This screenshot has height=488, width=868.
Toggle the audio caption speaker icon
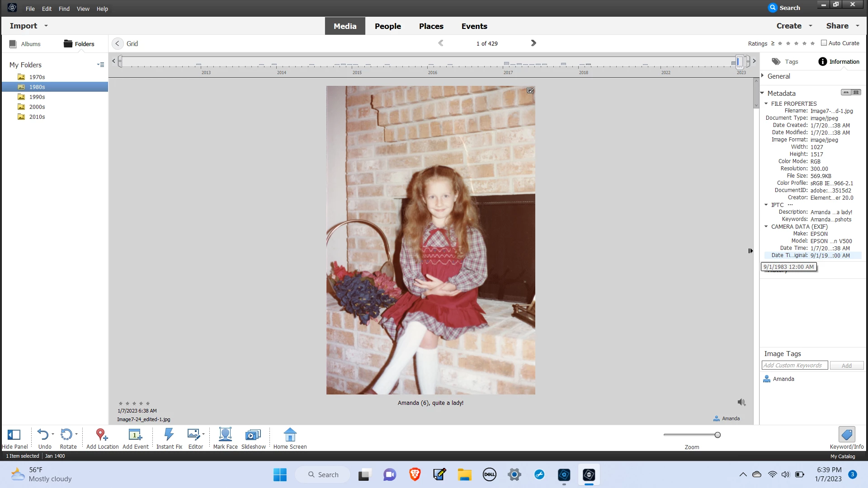point(741,402)
